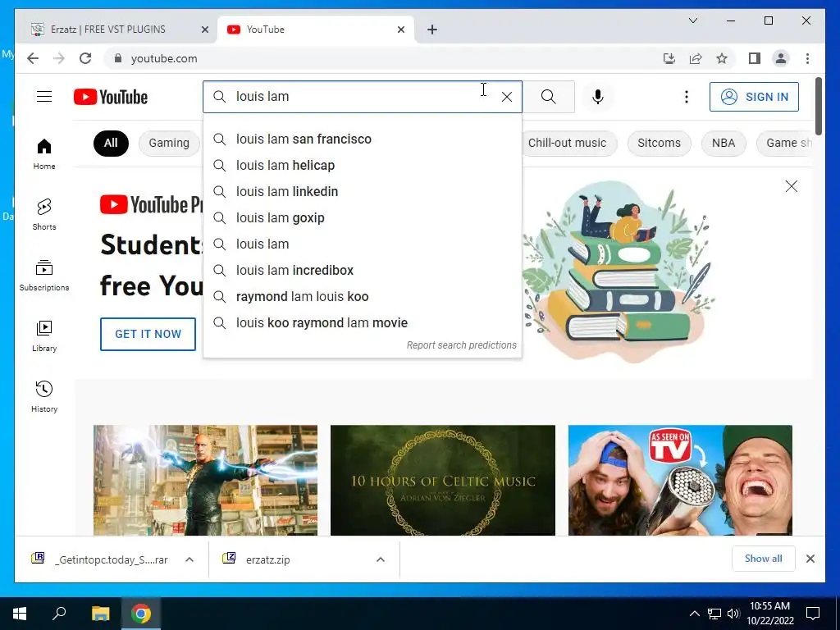Click the SIGN IN button
Viewport: 840px width, 630px height.
[754, 97]
